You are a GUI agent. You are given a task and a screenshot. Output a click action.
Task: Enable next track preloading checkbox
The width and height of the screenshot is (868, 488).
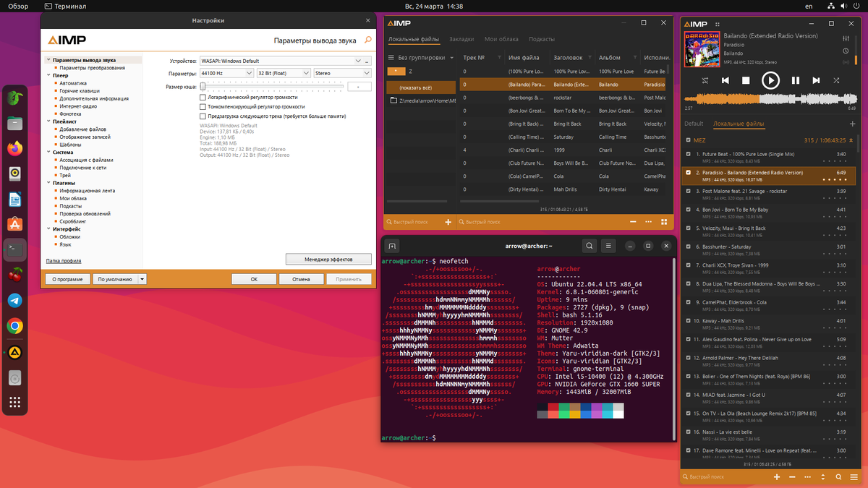coord(203,116)
